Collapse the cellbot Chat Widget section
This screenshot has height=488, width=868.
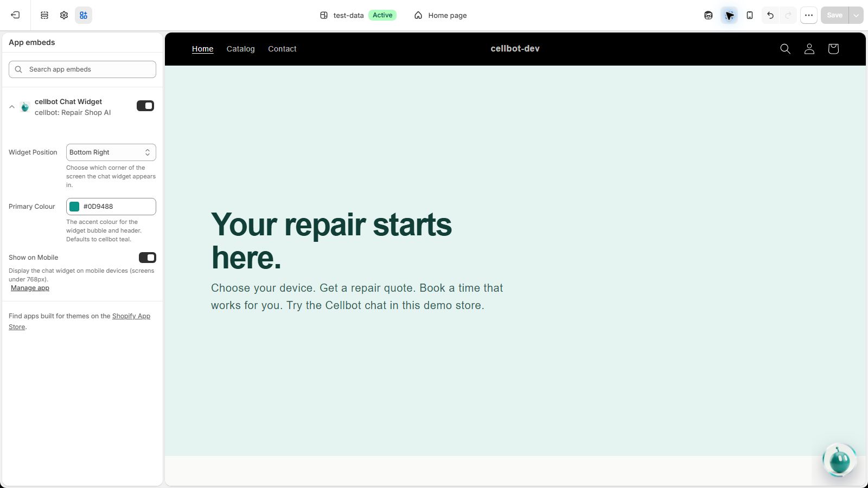point(12,107)
